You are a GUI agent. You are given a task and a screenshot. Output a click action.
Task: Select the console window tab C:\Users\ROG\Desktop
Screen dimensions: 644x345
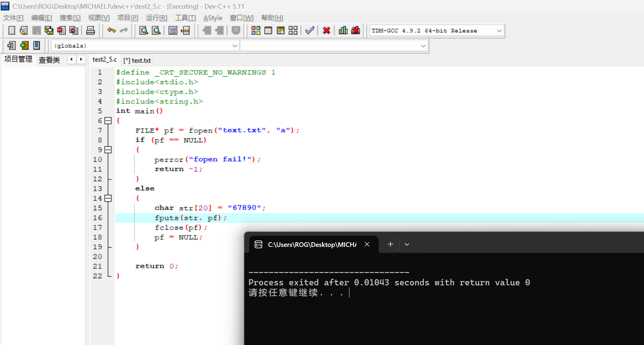pyautogui.click(x=312, y=245)
